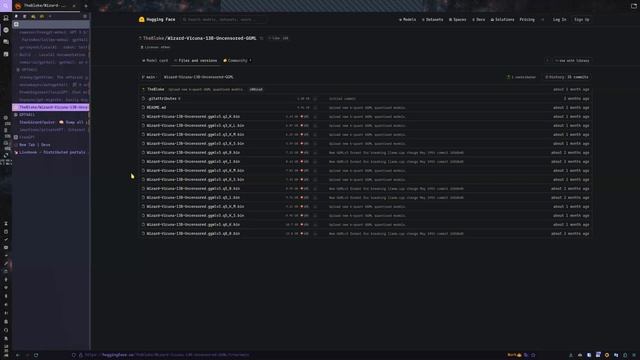The image size is (640, 360).
Task: Open the ggmlv3.q8_0.bin file
Action: click(193, 233)
